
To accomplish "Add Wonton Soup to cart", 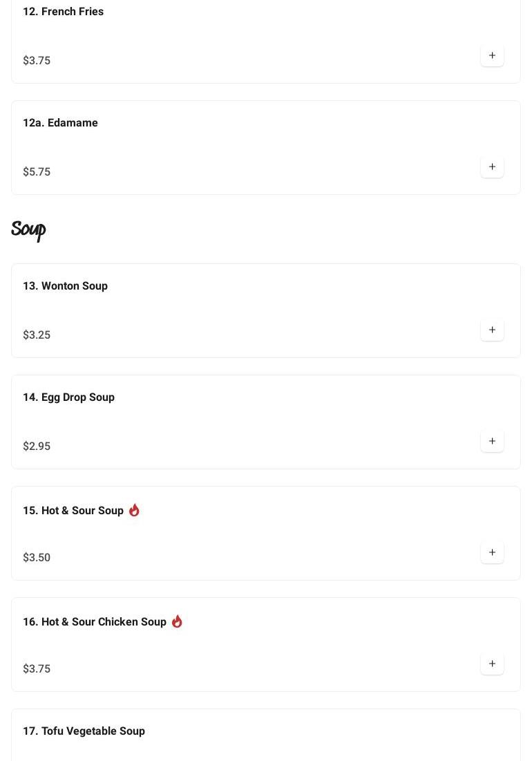I will click(x=492, y=330).
